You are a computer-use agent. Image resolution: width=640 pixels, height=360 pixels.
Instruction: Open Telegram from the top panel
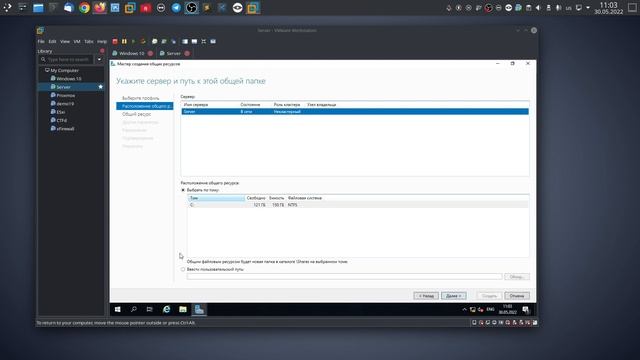[176, 8]
